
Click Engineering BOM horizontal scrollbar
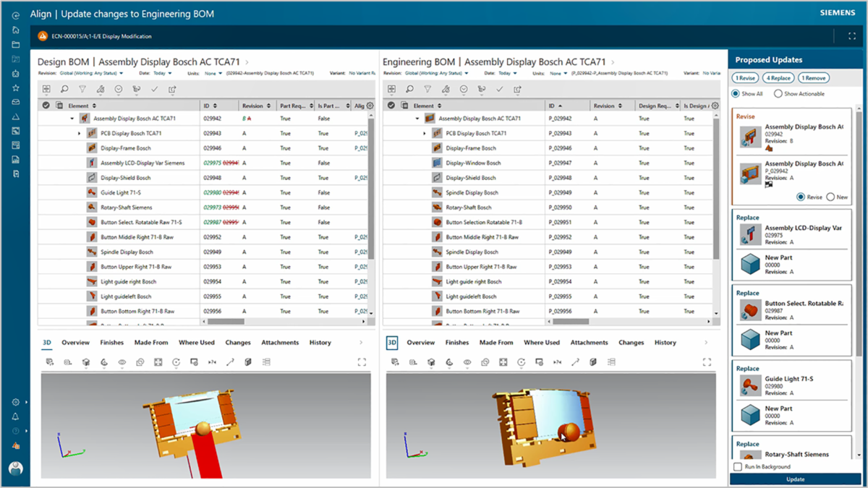(x=570, y=322)
